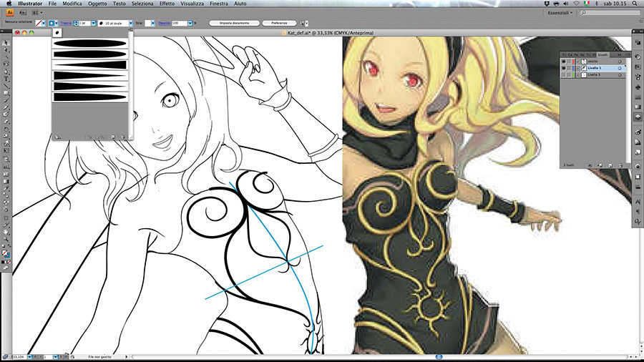Open the Symbols panel dock icon
This screenshot has width=644, height=362.
tap(638, 87)
